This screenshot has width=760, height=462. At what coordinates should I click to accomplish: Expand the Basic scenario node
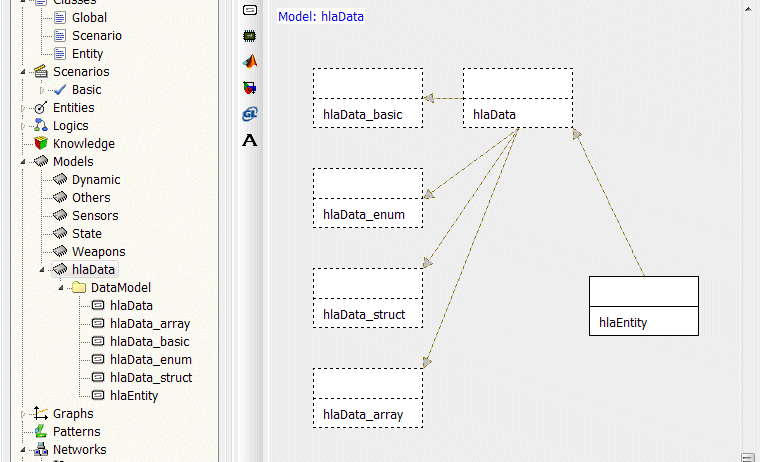42,90
